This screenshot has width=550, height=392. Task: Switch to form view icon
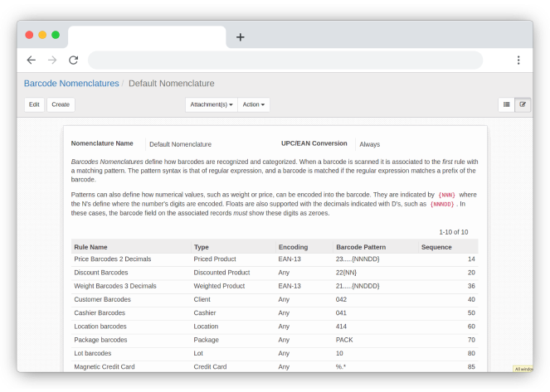(x=523, y=104)
